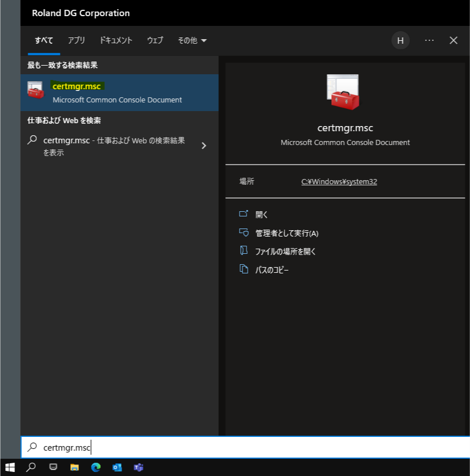The height and width of the screenshot is (476, 470).
Task: Click the Roland DG Corporation title
Action: tap(81, 13)
